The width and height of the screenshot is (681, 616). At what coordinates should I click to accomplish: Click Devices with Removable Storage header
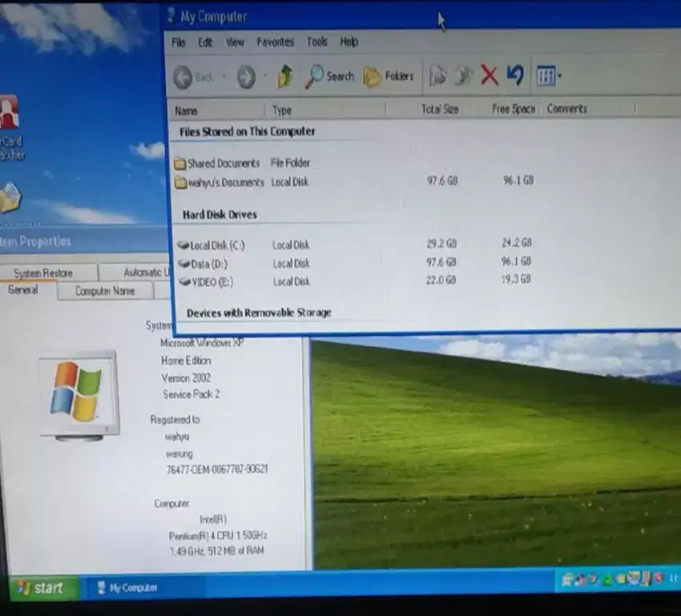coord(259,312)
